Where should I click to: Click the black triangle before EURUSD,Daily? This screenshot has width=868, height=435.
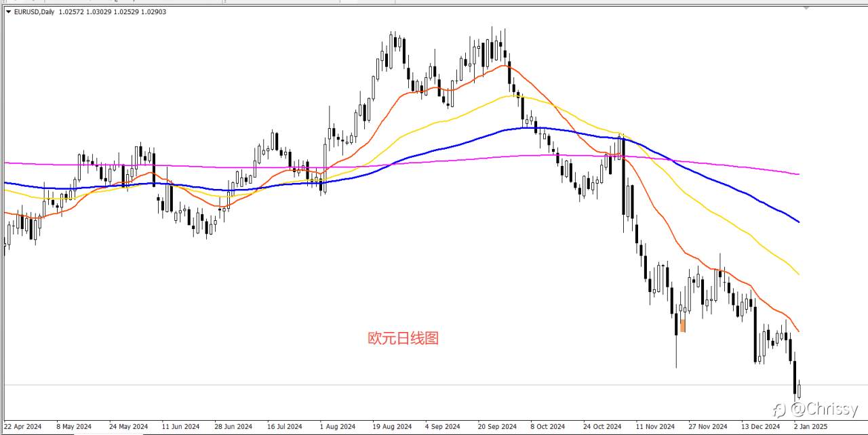[x=8, y=12]
